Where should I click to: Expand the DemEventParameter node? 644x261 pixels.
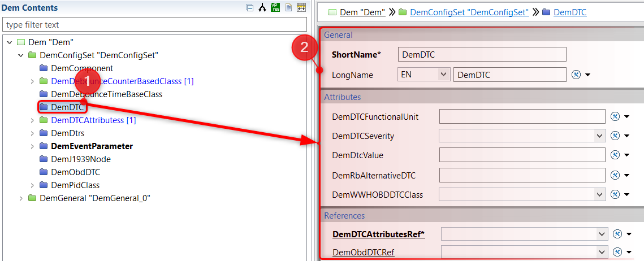click(32, 146)
